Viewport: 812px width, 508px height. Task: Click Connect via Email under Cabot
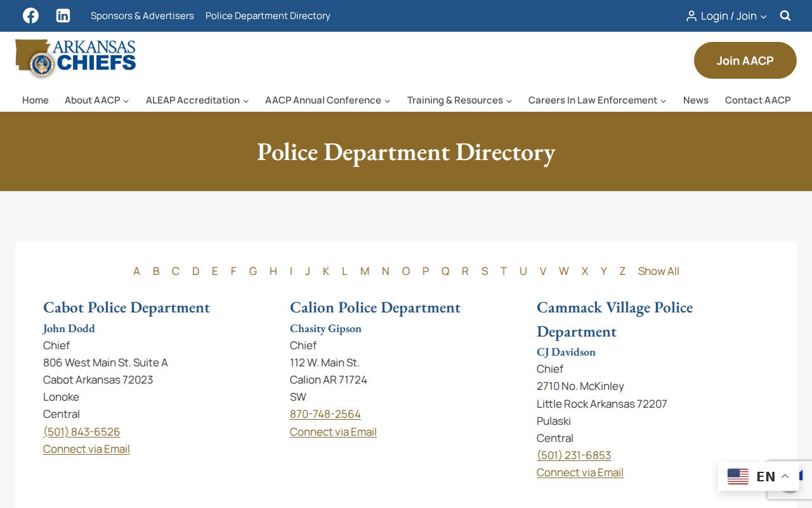pos(86,449)
